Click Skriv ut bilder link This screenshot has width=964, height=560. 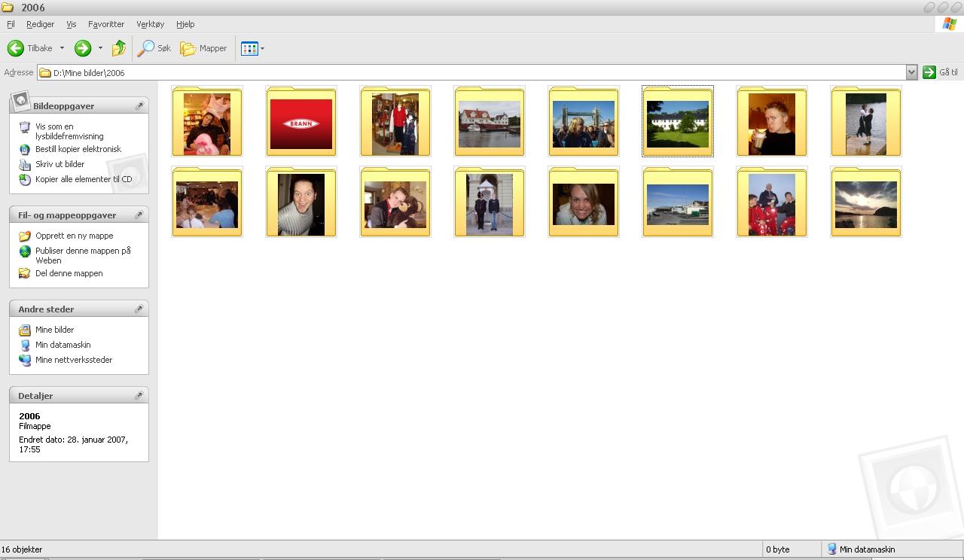(59, 164)
